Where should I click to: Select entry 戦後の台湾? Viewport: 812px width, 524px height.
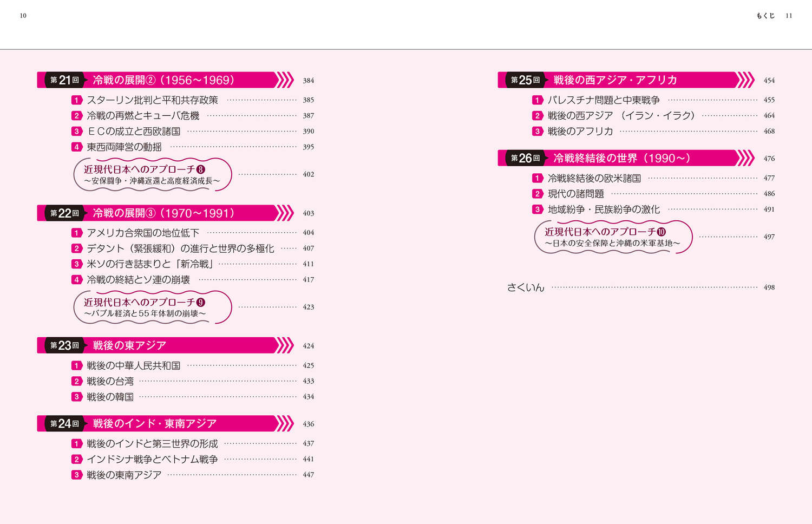(x=110, y=382)
